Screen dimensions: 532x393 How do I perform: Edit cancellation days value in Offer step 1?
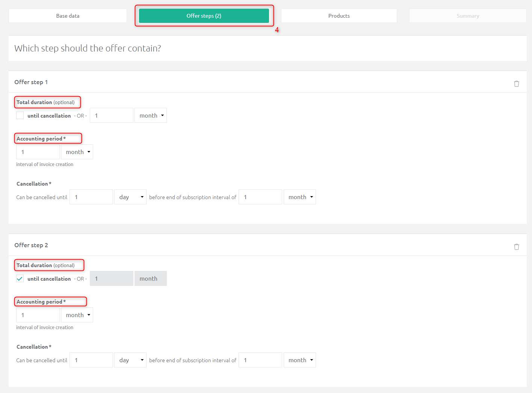click(91, 197)
